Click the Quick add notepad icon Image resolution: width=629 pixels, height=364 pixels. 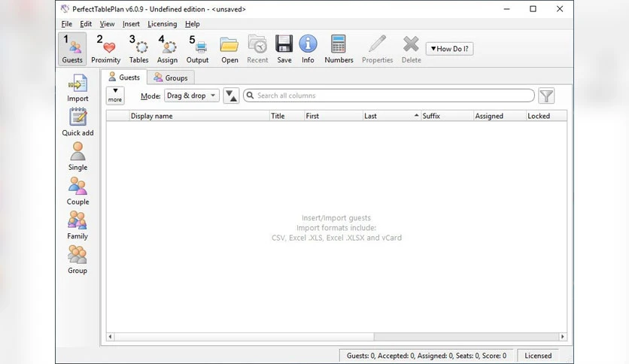tap(77, 123)
